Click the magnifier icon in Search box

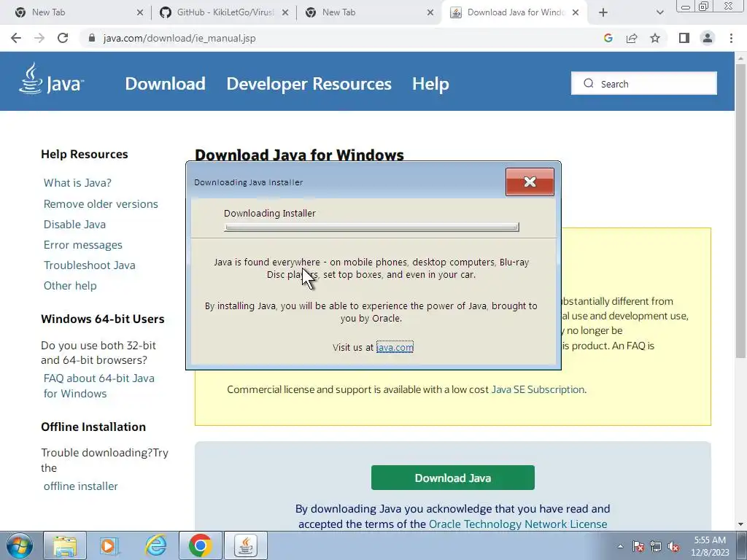[x=589, y=83]
